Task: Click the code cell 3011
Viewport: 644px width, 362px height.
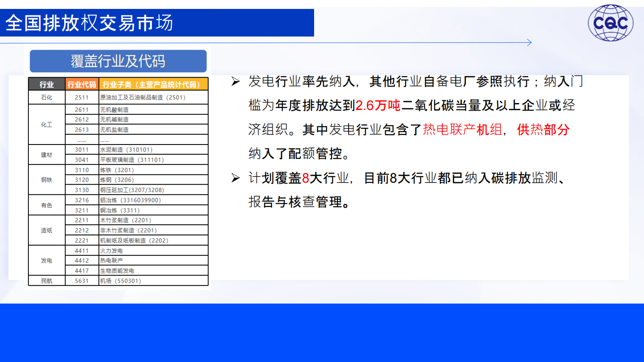Action: (82, 150)
